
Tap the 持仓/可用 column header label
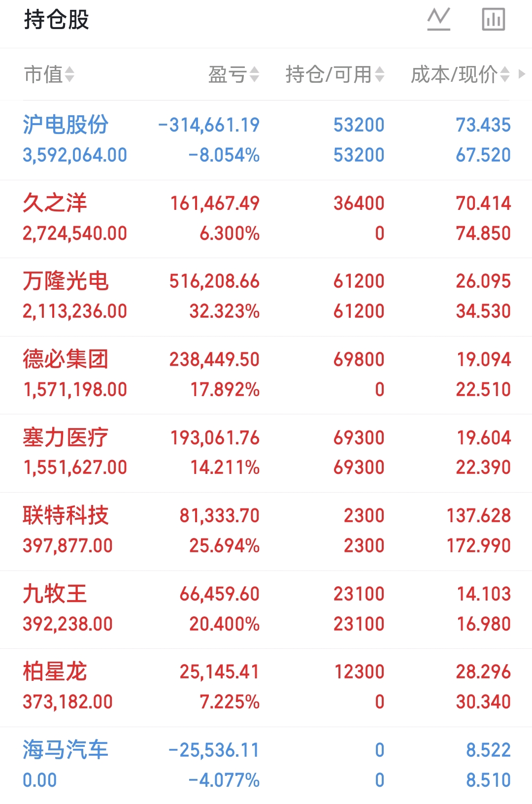(329, 75)
